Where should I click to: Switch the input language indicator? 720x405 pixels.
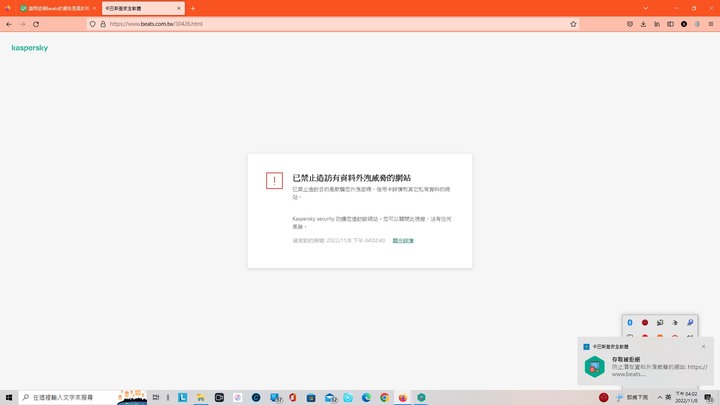pyautogui.click(x=668, y=397)
